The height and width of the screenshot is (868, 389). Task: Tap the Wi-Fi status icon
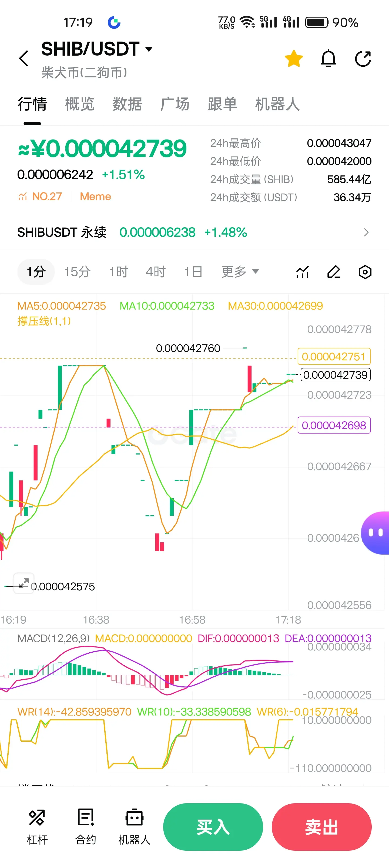click(247, 22)
